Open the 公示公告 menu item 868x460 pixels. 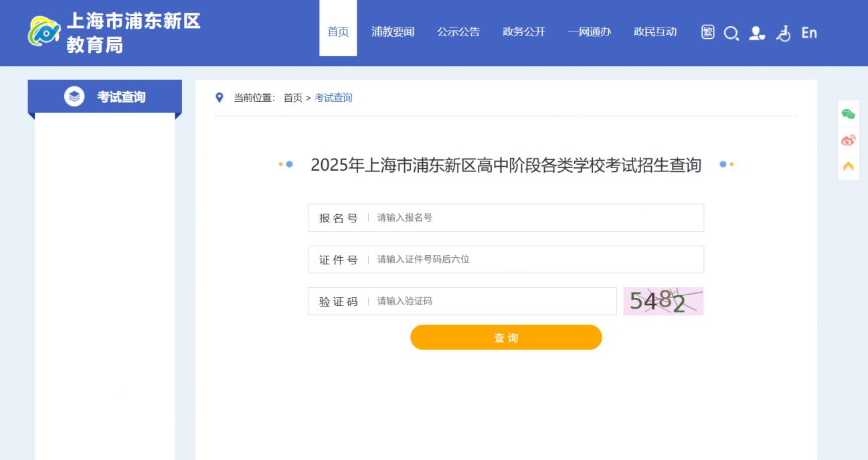[460, 31]
